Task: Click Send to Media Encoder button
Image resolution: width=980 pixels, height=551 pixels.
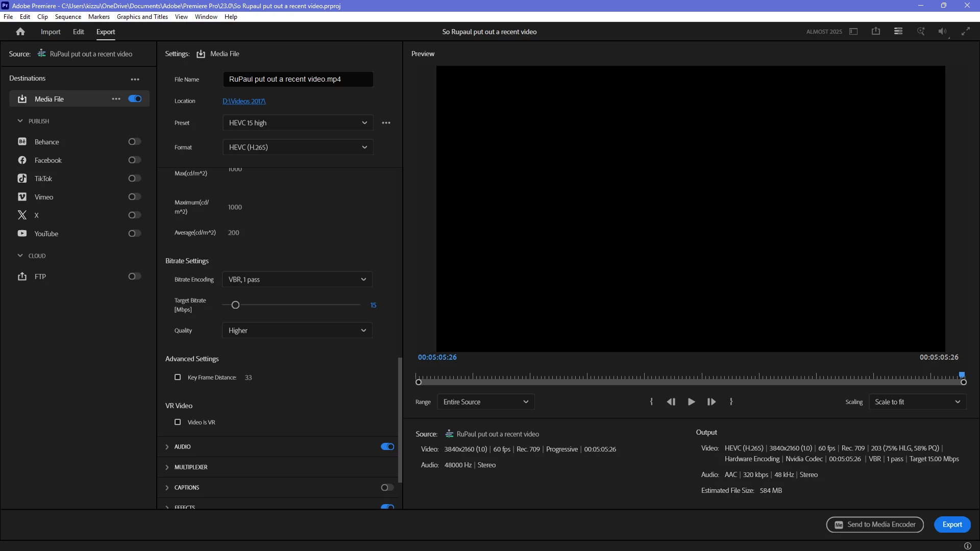Action: pos(875,524)
